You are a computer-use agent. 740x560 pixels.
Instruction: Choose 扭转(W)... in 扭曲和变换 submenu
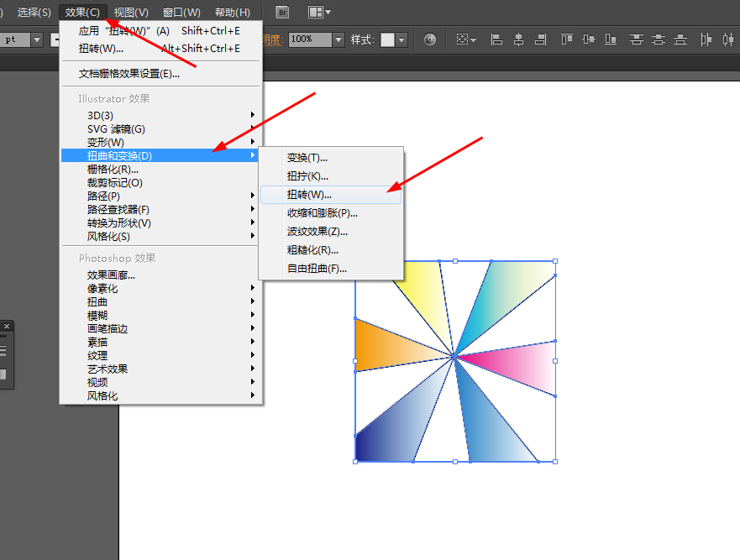(x=331, y=195)
